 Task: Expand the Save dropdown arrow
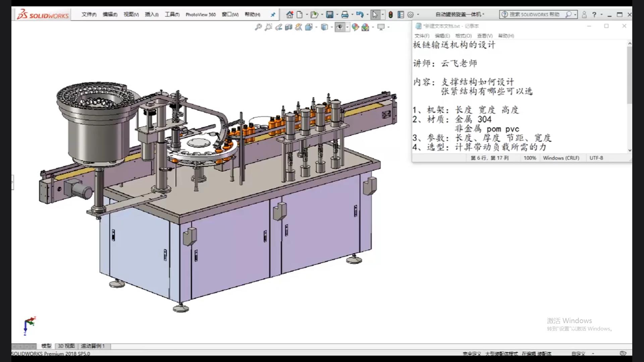point(337,14)
